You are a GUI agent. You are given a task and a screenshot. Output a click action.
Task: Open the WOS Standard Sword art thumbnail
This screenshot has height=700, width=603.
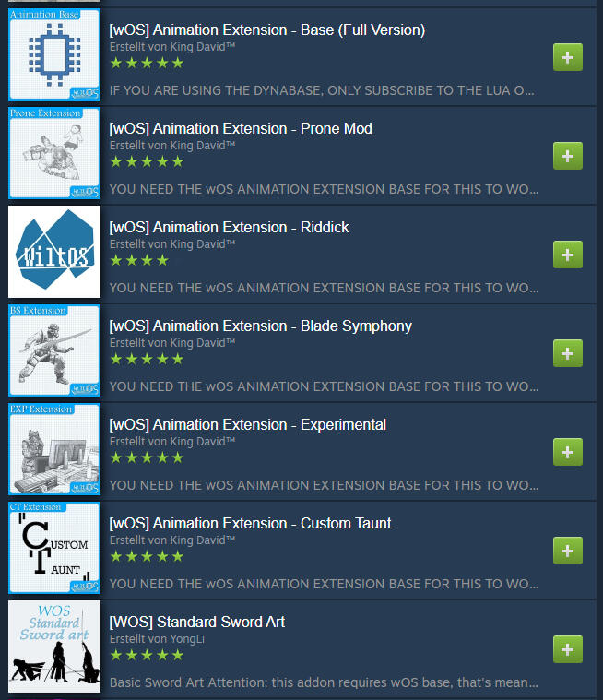[x=54, y=647]
